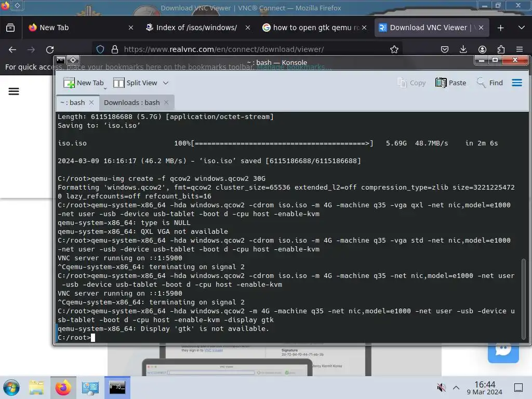Click show desktop button on taskbar
The image size is (532, 399).
click(x=518, y=388)
